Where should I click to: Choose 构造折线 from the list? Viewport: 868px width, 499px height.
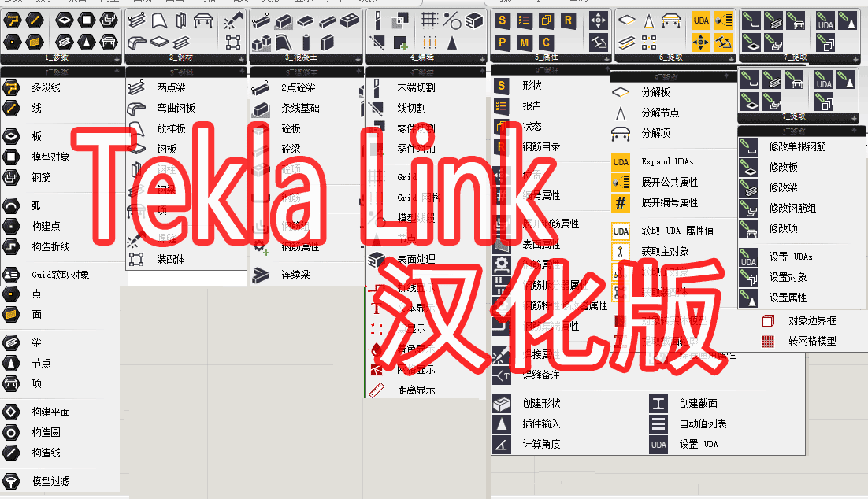51,246
